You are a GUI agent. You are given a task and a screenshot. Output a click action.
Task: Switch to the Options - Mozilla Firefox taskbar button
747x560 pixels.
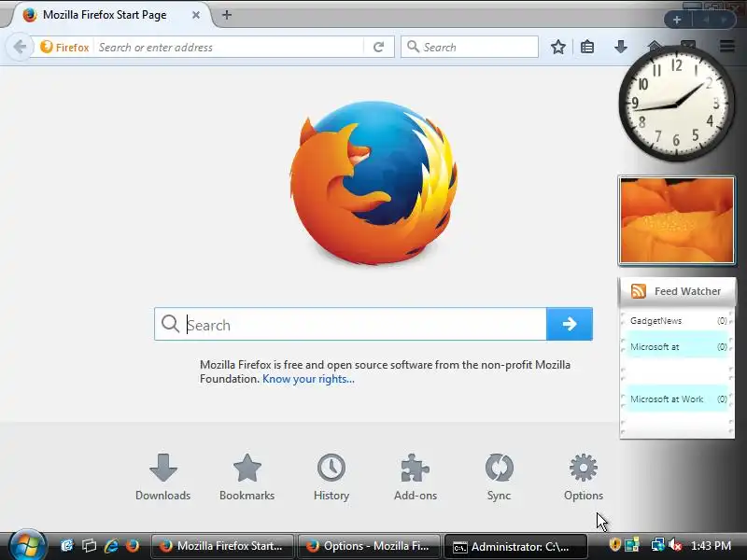368,546
